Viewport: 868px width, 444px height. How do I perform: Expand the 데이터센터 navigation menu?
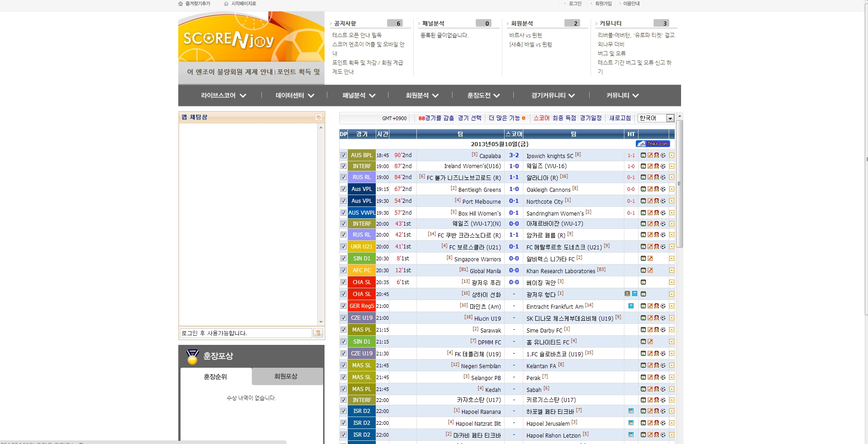pyautogui.click(x=295, y=95)
